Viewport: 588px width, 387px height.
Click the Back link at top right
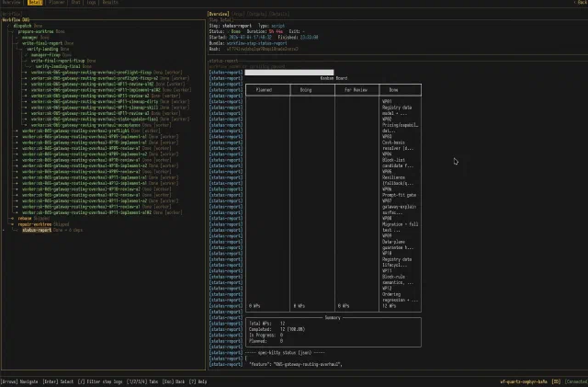582,2
